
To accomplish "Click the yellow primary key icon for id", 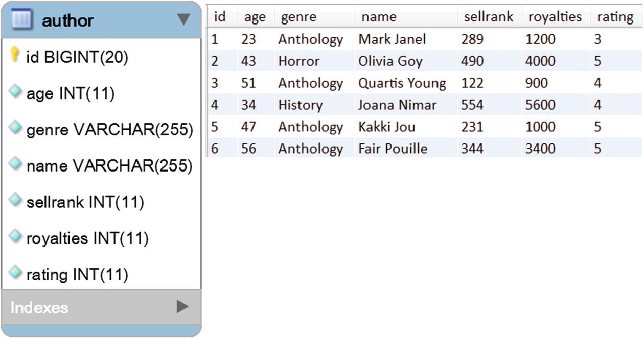I will tap(15, 56).
